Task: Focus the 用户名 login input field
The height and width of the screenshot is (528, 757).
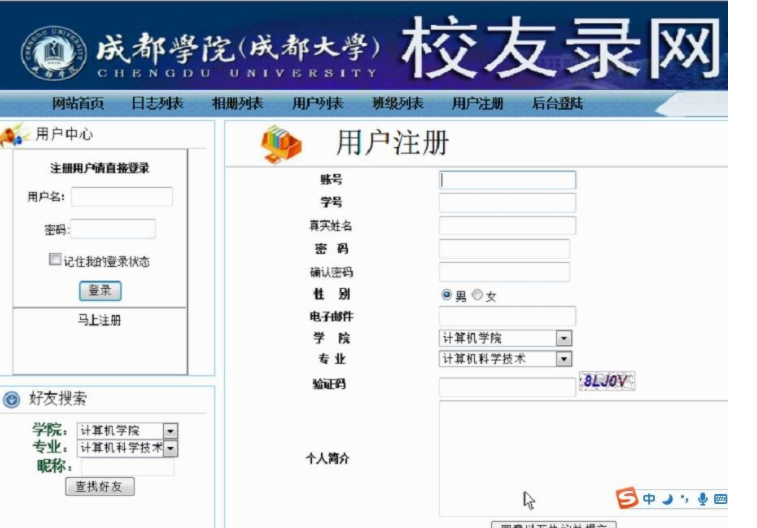Action: click(122, 197)
